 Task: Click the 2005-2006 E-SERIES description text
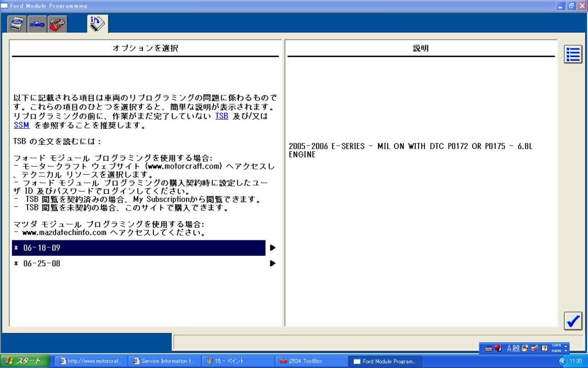(x=411, y=150)
